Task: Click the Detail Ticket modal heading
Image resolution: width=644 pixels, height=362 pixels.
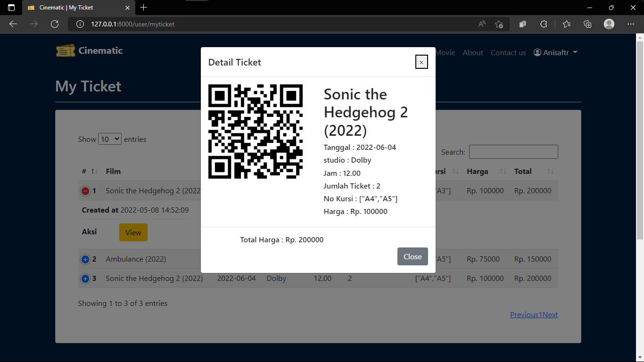Action: coord(235,62)
